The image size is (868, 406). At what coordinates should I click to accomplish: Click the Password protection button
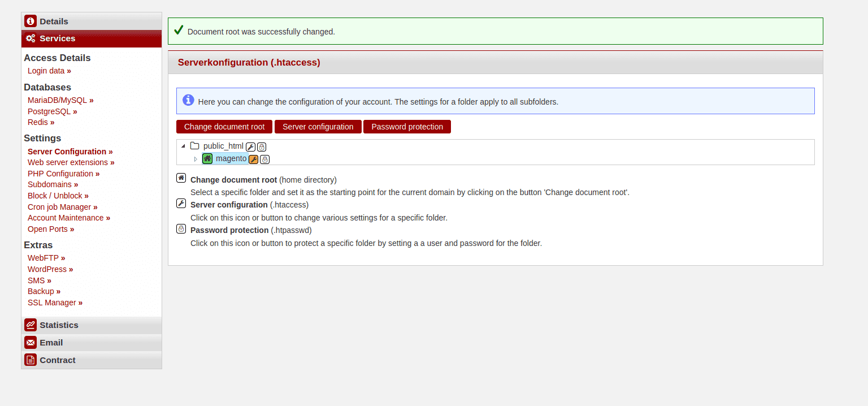pos(407,126)
